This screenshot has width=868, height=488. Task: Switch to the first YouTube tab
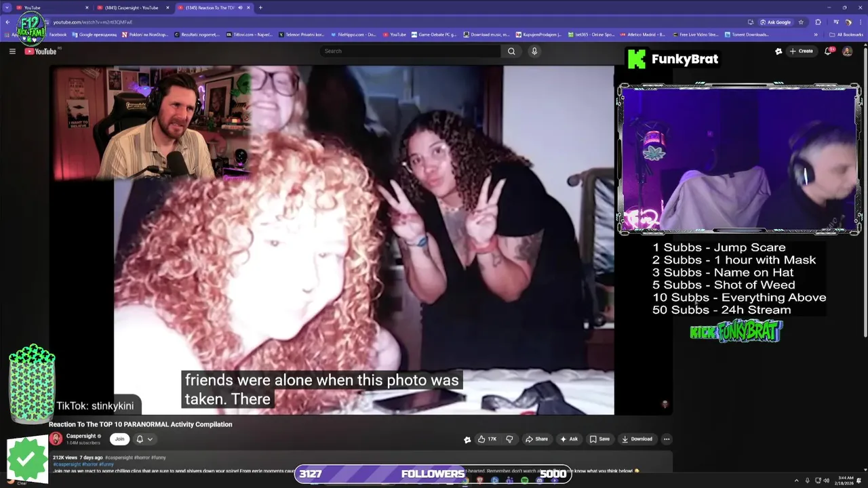(x=51, y=7)
